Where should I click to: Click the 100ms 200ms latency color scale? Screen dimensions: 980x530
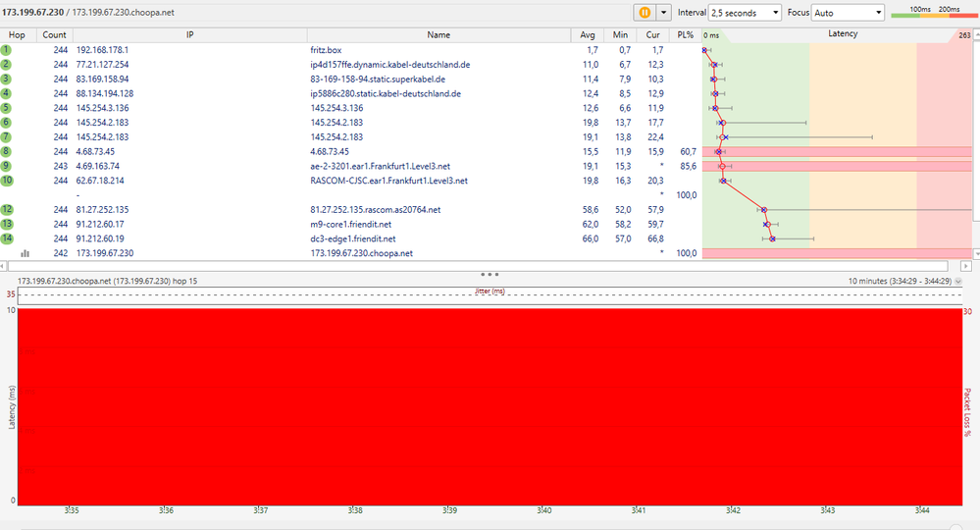(x=934, y=12)
